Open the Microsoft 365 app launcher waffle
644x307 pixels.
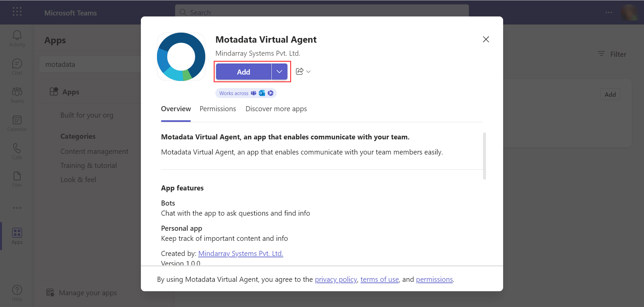click(x=17, y=12)
